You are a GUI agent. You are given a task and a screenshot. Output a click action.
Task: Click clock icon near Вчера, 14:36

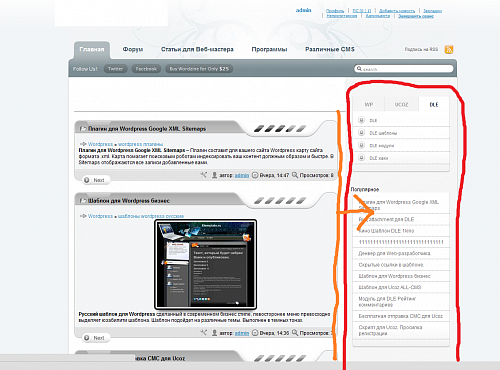click(x=255, y=333)
